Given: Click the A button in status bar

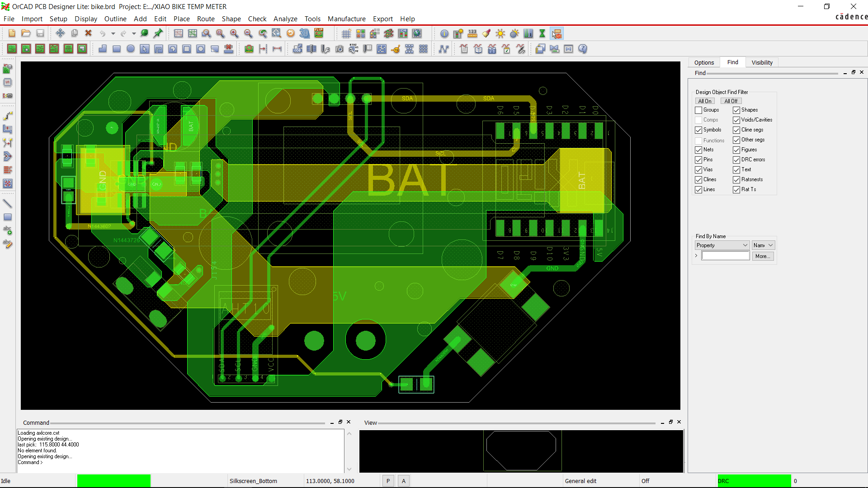Looking at the screenshot, I should pos(404,481).
